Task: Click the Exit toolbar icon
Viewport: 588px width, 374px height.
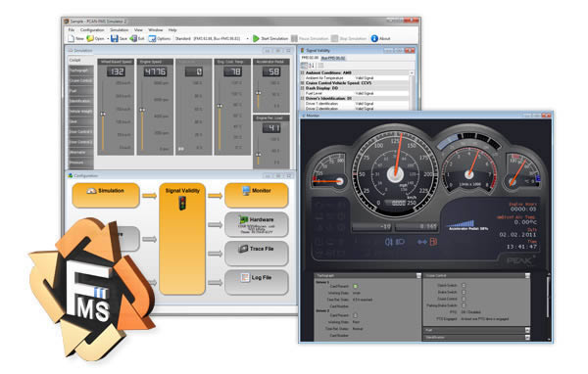Action: click(133, 38)
